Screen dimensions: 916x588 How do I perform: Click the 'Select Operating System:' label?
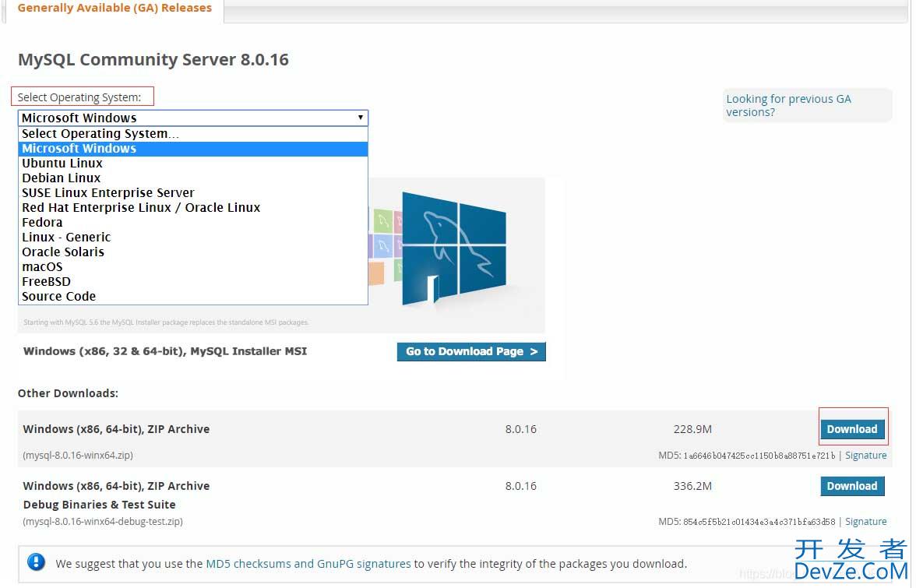pos(79,97)
